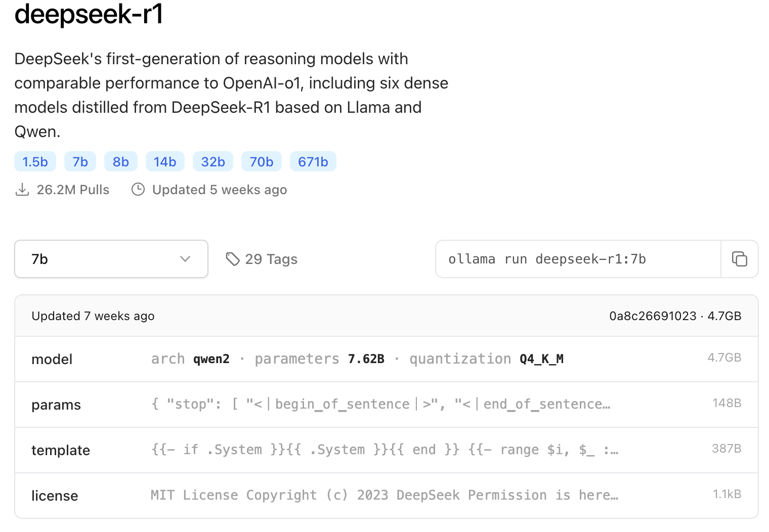Image resolution: width=769 pixels, height=532 pixels.
Task: Open the template file row
Action: coord(386,450)
